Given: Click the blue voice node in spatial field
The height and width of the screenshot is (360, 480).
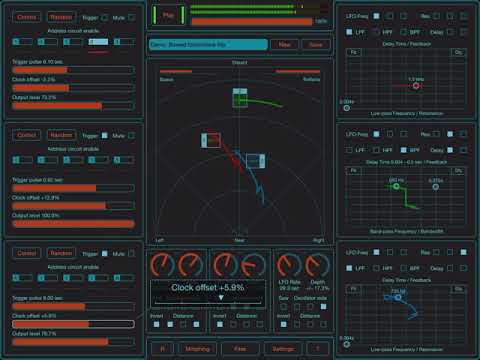Looking at the screenshot, I should pos(256,161).
